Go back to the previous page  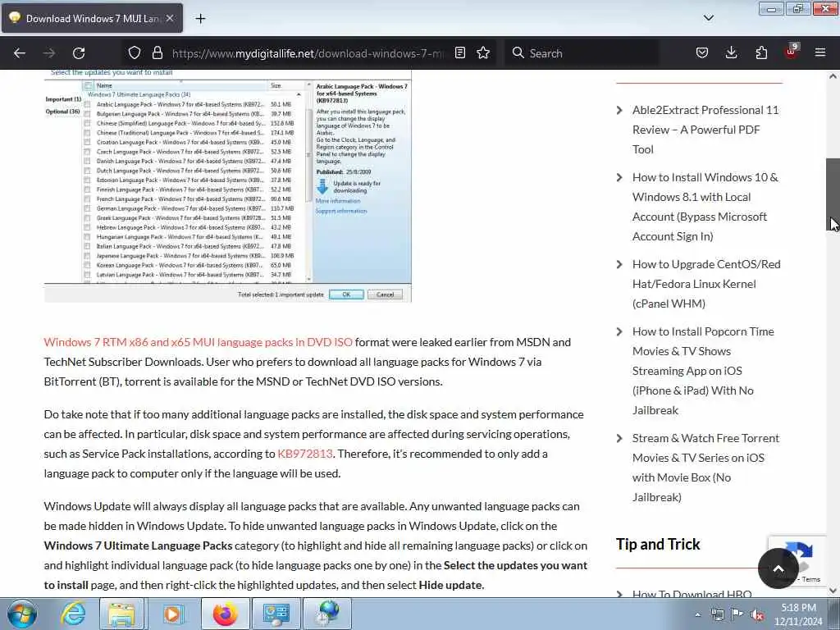20,53
